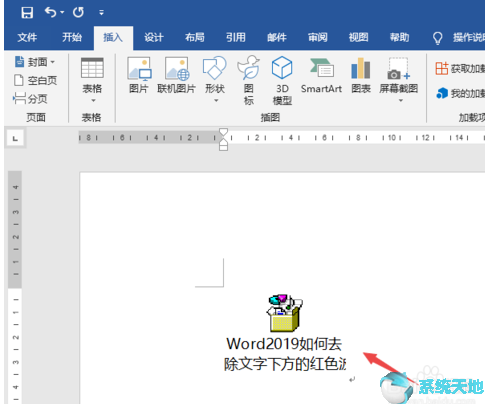
Task: Expand the 形状 dropdown arrow
Action: point(216,100)
